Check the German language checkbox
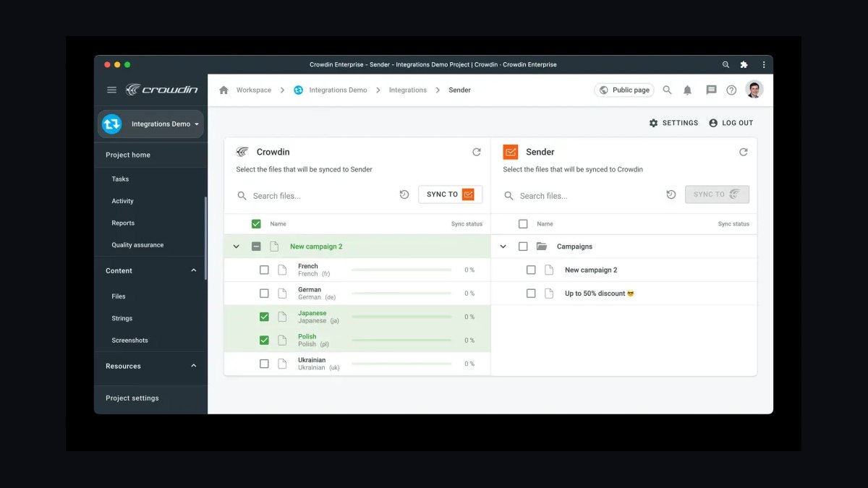This screenshot has height=488, width=868. click(264, 294)
